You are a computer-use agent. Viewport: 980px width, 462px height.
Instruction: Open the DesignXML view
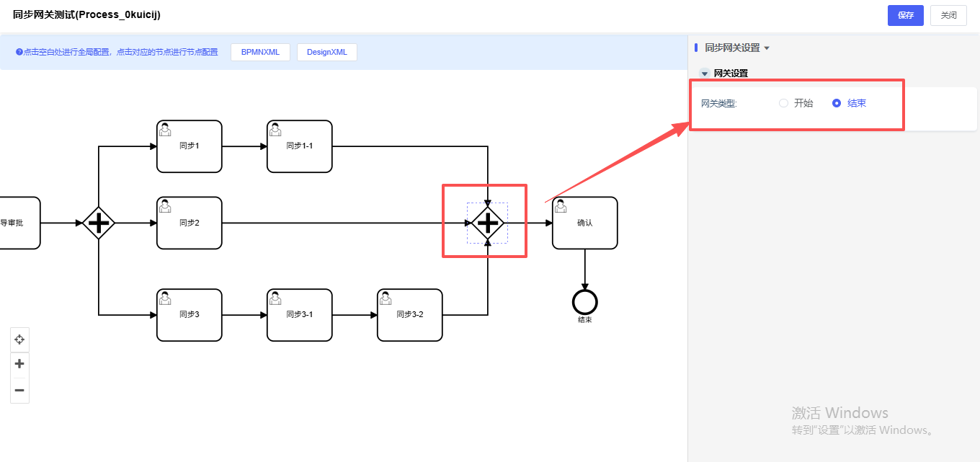pyautogui.click(x=326, y=52)
